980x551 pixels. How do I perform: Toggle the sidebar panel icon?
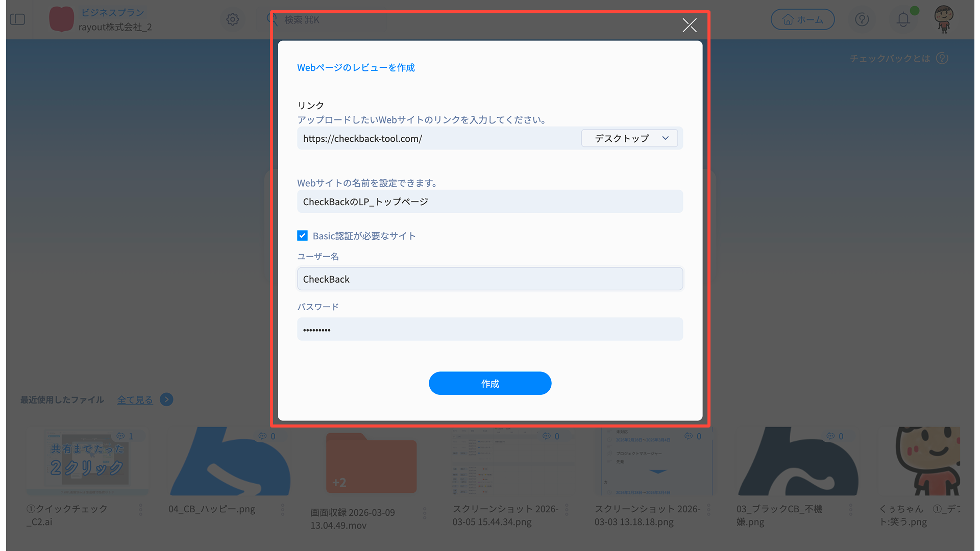[17, 19]
